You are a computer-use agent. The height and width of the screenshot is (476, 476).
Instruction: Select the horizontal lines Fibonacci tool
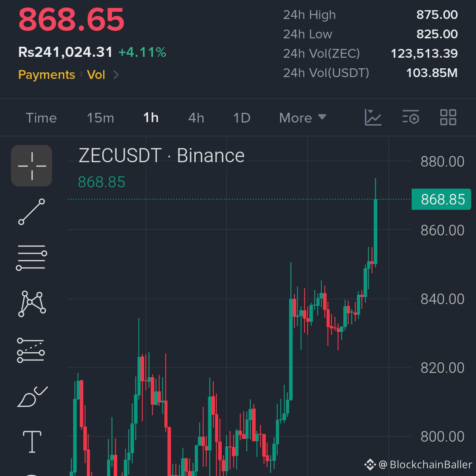32,258
